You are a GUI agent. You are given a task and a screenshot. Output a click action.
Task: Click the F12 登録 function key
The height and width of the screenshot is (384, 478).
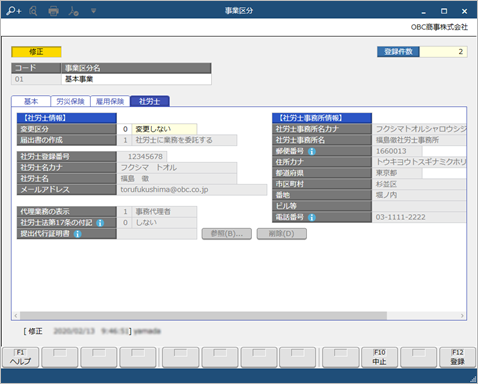[x=458, y=357]
